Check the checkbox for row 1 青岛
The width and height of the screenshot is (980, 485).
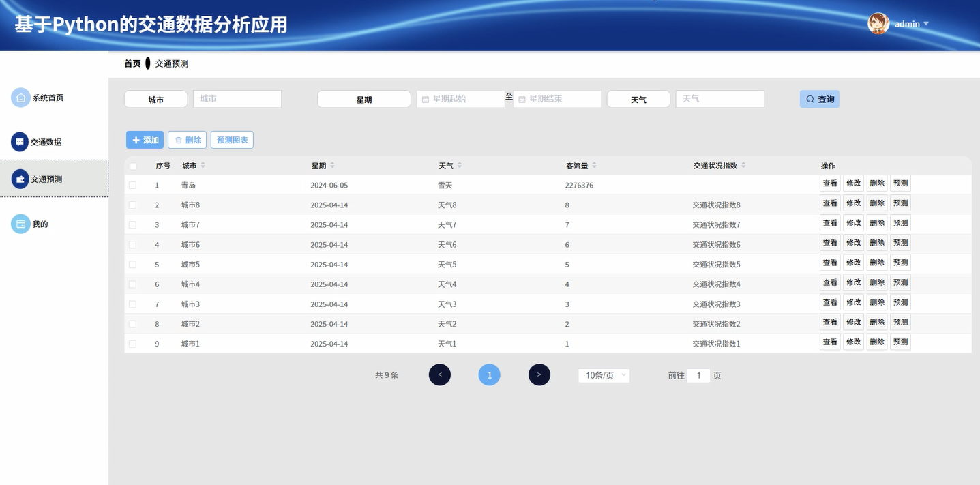(x=132, y=184)
